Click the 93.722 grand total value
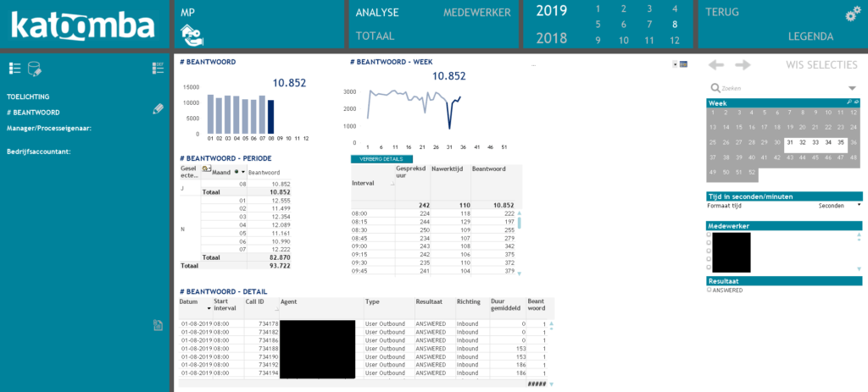This screenshot has height=392, width=868. pos(281,265)
